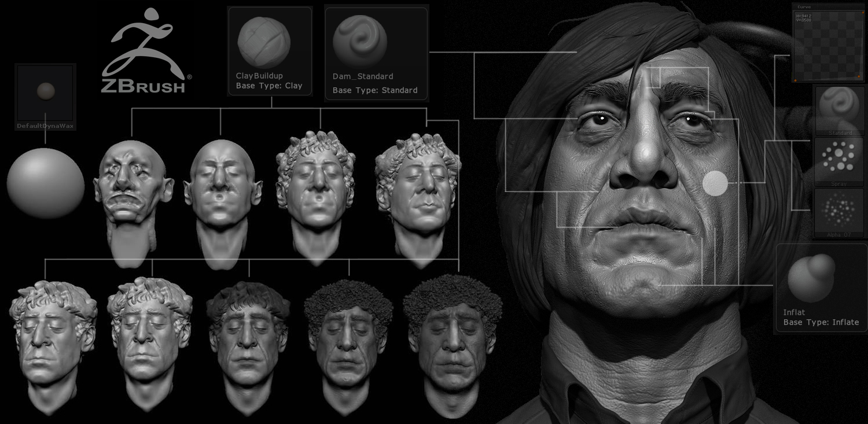Select the Dam_Standard brush icon

coord(359,40)
